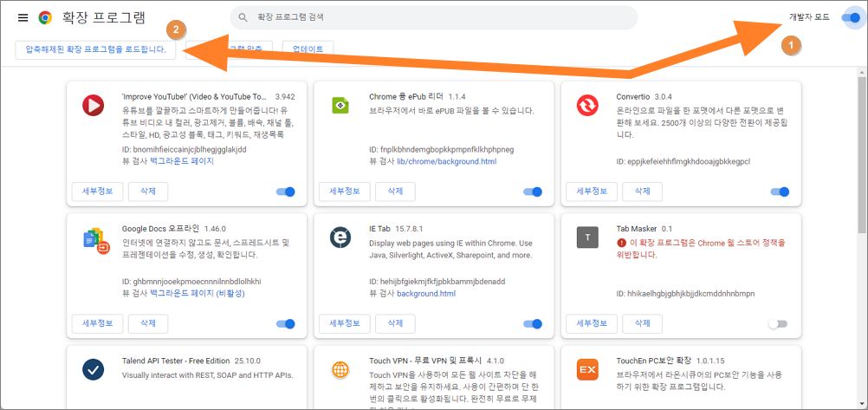Open lib/chrome/background.html link

[447, 162]
